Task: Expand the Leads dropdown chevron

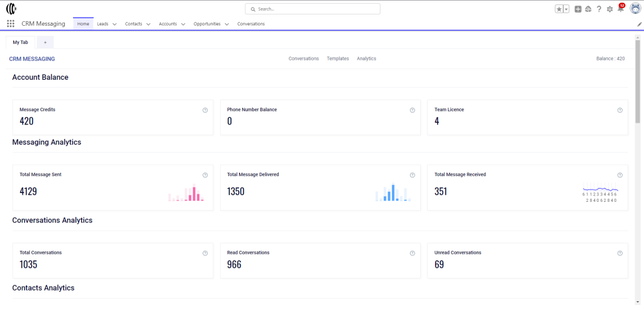Action: 114,25
